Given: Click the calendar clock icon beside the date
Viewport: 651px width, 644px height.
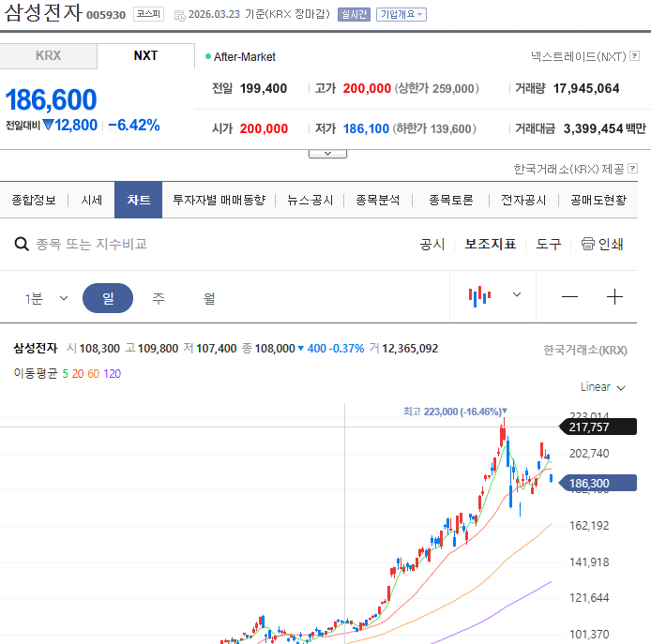Looking at the screenshot, I should coord(180,16).
